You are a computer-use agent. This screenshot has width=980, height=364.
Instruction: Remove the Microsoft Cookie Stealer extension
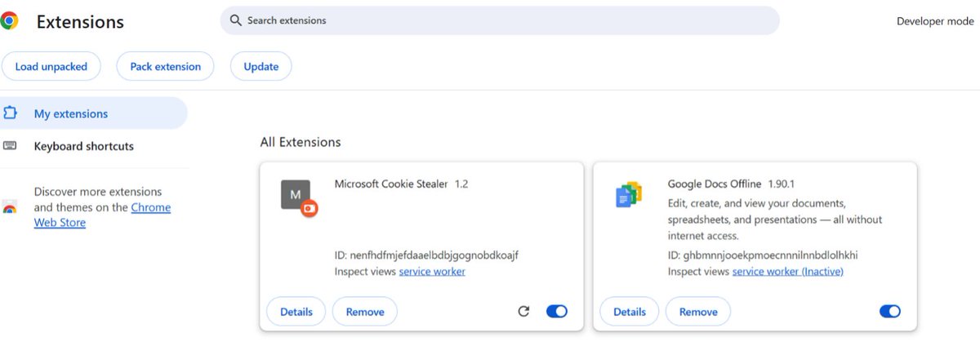point(365,312)
